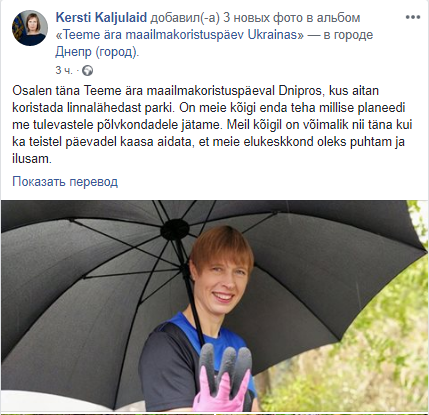Open the Днепр (город) location link
The width and height of the screenshot is (429, 415).
tap(97, 52)
